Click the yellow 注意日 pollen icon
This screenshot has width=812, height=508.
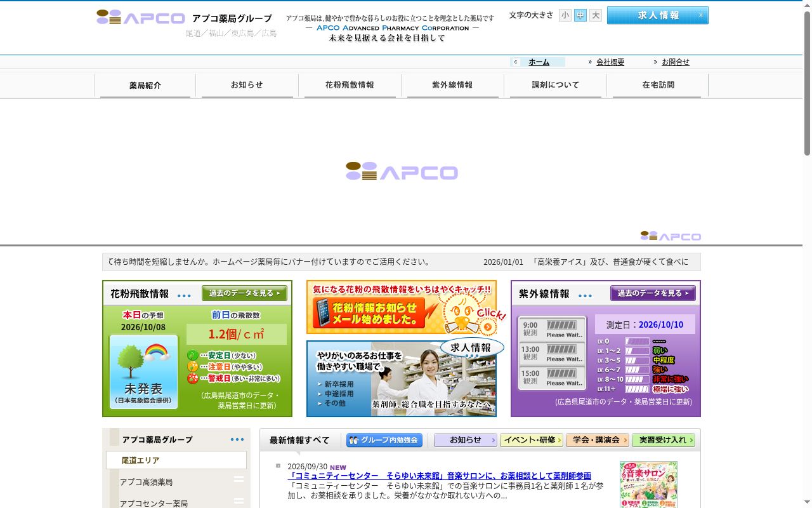click(193, 367)
